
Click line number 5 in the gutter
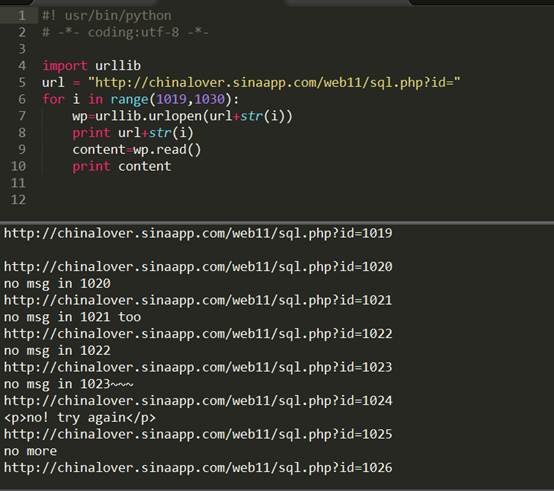[x=22, y=82]
